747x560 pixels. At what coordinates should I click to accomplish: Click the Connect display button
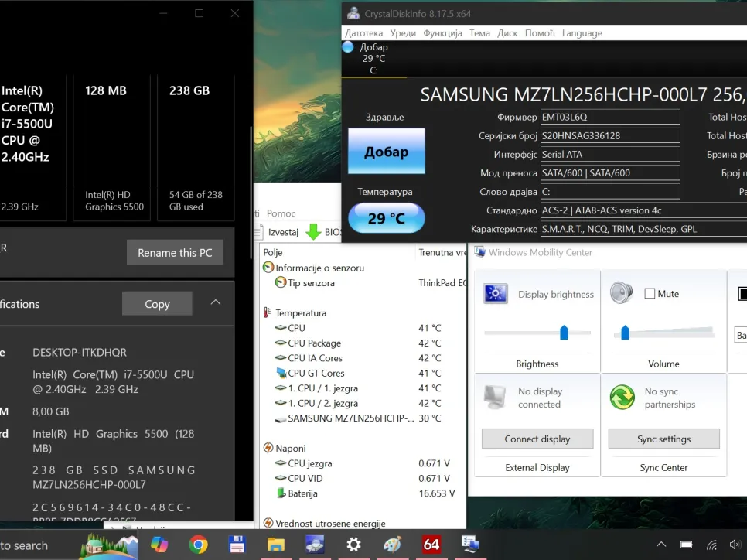coord(537,439)
